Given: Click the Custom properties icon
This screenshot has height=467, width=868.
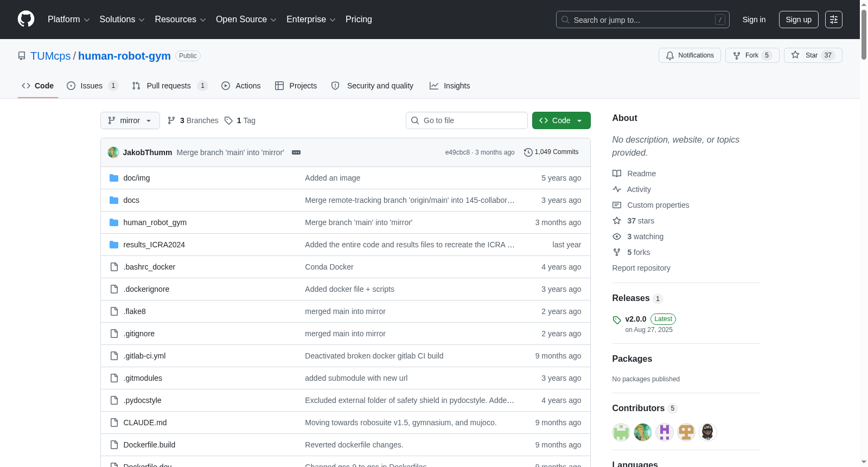Looking at the screenshot, I should tap(617, 205).
